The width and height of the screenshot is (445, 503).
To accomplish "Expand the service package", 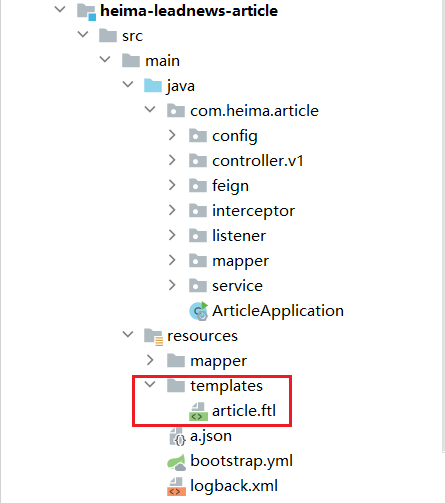I will coord(172,285).
